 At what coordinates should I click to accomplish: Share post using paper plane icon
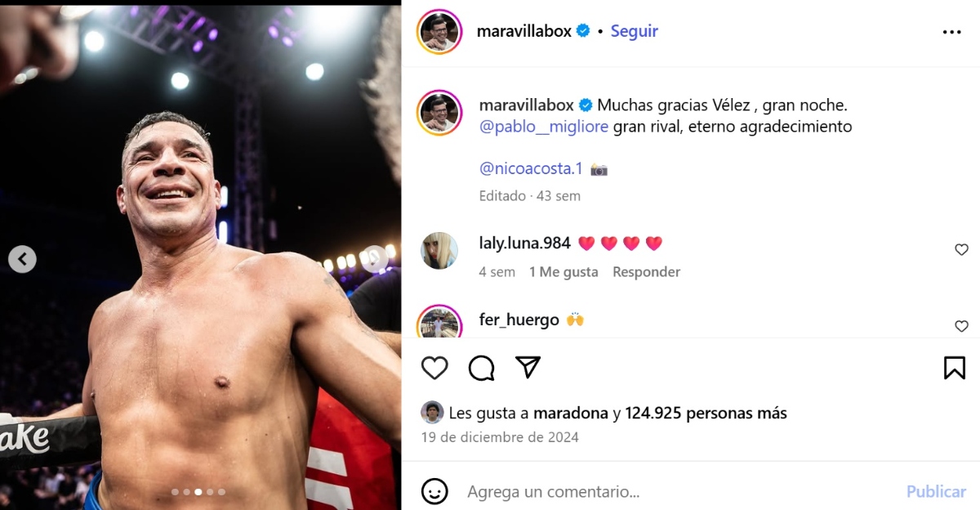tap(528, 368)
